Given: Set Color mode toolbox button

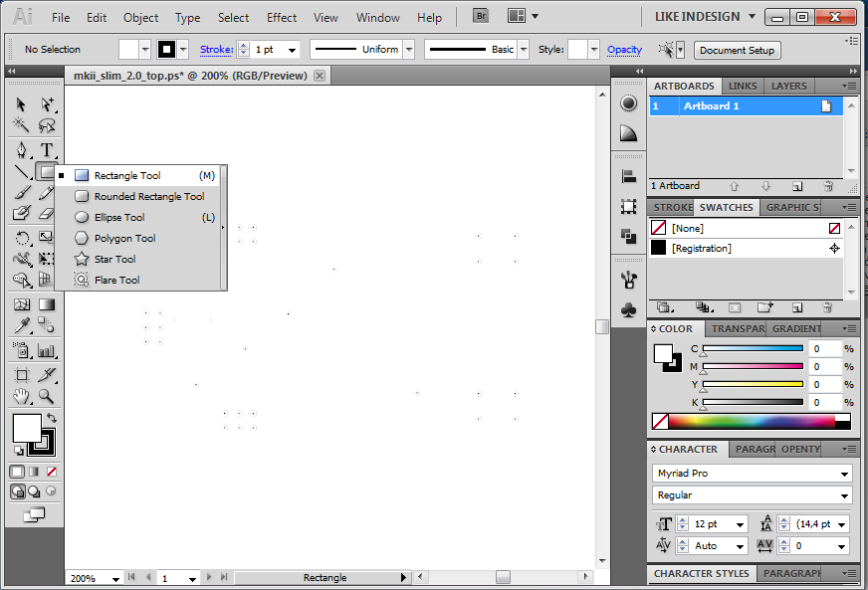Looking at the screenshot, I should tap(17, 472).
